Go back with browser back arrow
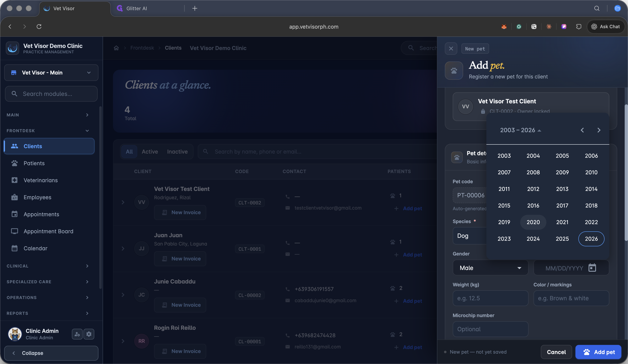The height and width of the screenshot is (364, 628). 10,27
